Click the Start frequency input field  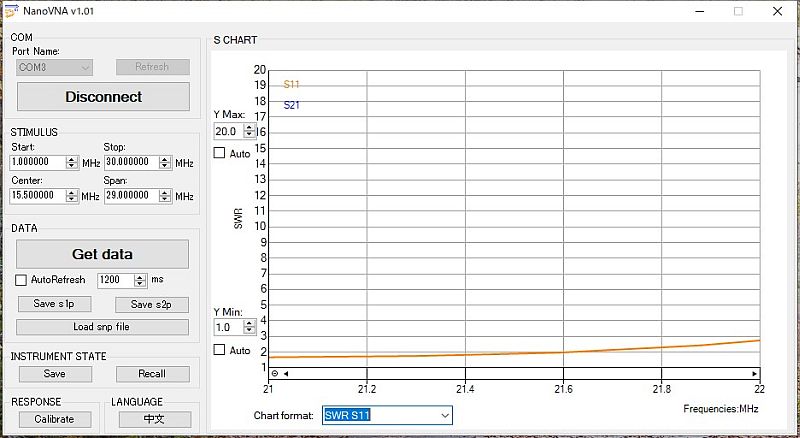click(38, 162)
